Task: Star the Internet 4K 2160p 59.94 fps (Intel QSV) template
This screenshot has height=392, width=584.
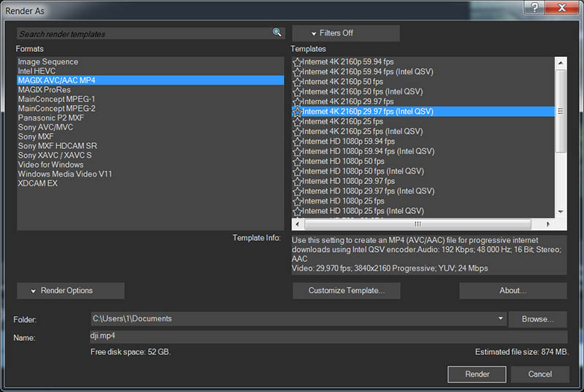Action: pos(297,72)
